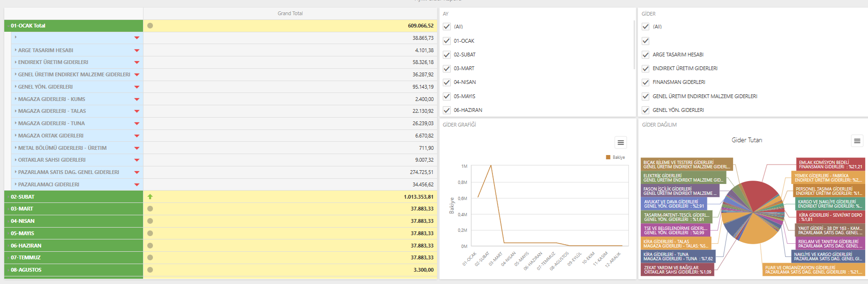This screenshot has width=868, height=284.
Task: Expand the unnamed first row under 01-OCAK
Action: (x=16, y=37)
